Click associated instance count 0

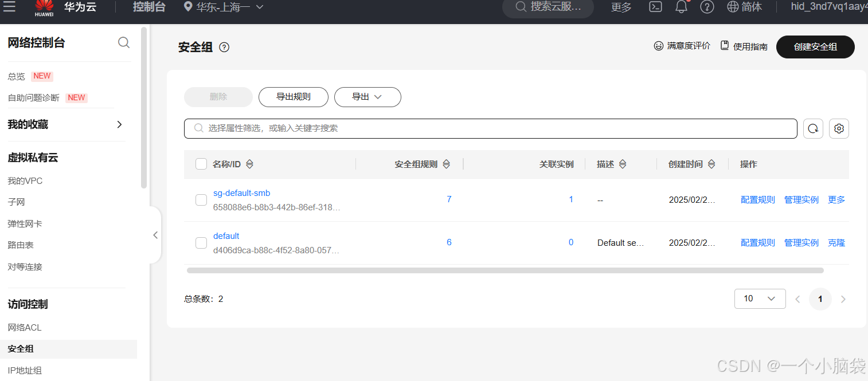tap(571, 242)
